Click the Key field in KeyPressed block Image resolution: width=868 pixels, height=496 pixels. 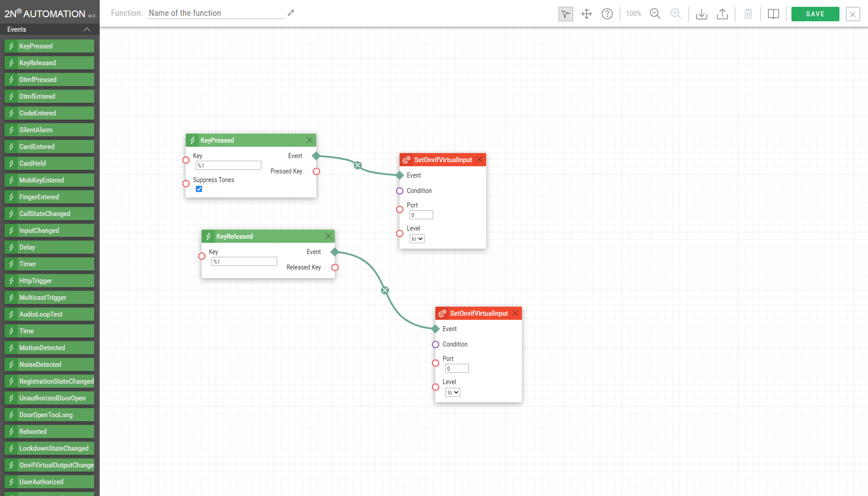[x=228, y=166]
